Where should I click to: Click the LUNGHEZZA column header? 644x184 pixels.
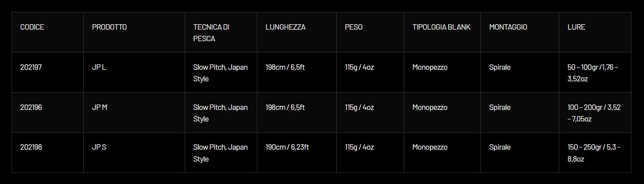[286, 27]
